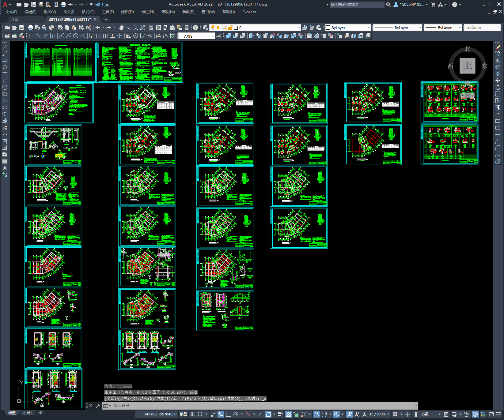Click the search magnifier icon

(388, 4)
